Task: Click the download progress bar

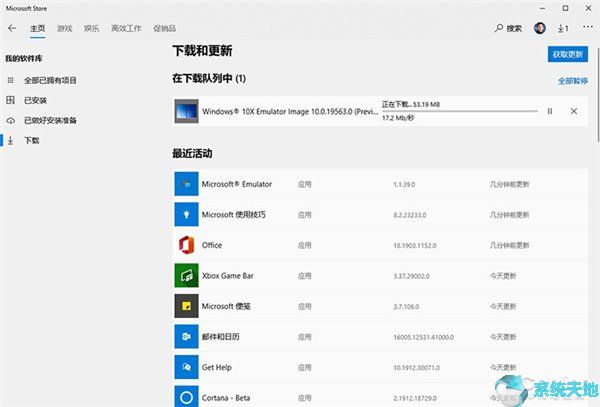Action: (460, 111)
